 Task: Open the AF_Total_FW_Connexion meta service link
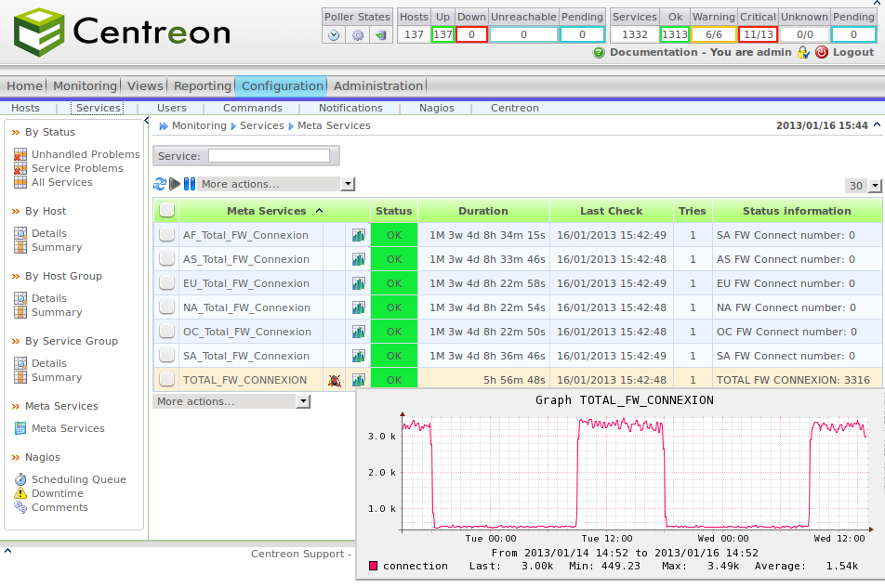click(x=245, y=235)
